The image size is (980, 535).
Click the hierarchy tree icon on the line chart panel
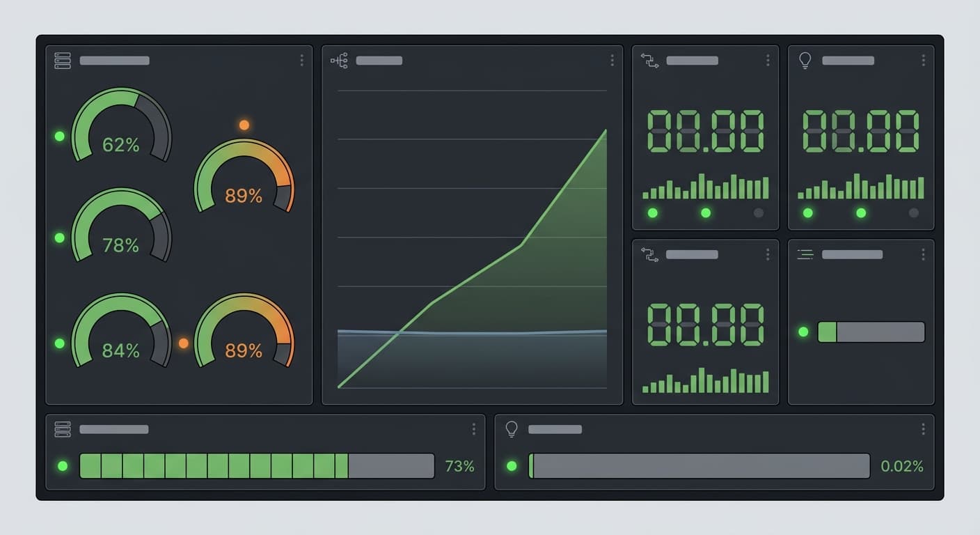pos(339,61)
